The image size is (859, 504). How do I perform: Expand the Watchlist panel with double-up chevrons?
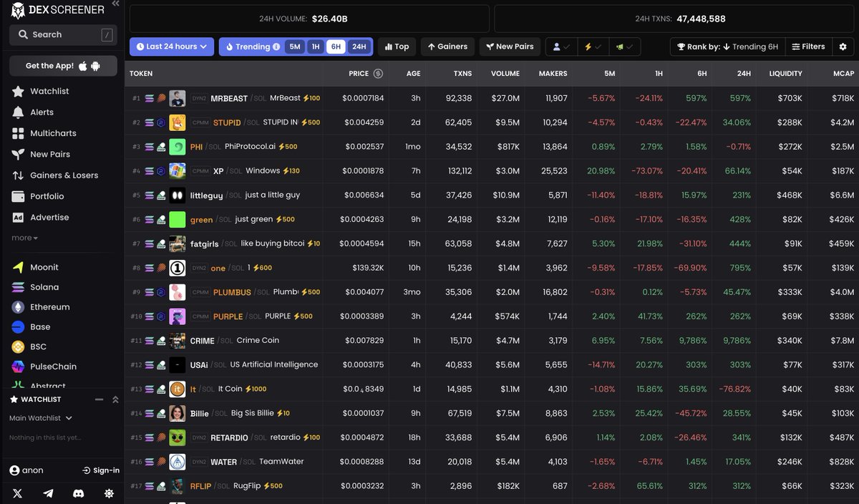115,399
